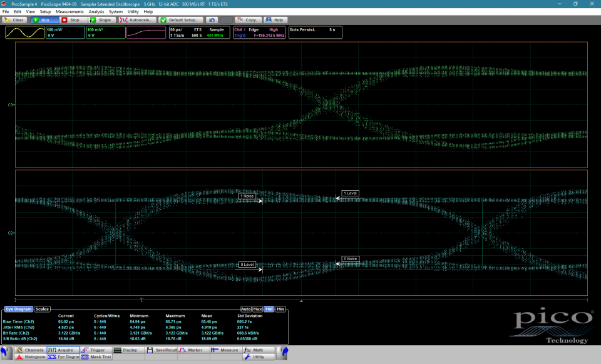Set measurement panel size to Auto
The width and height of the screenshot is (601, 364).
coord(245,309)
